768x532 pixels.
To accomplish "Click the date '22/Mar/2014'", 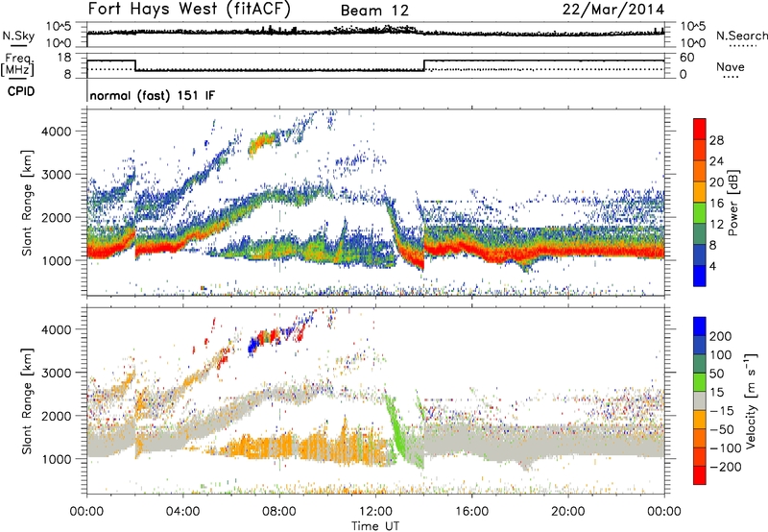I will (613, 10).
